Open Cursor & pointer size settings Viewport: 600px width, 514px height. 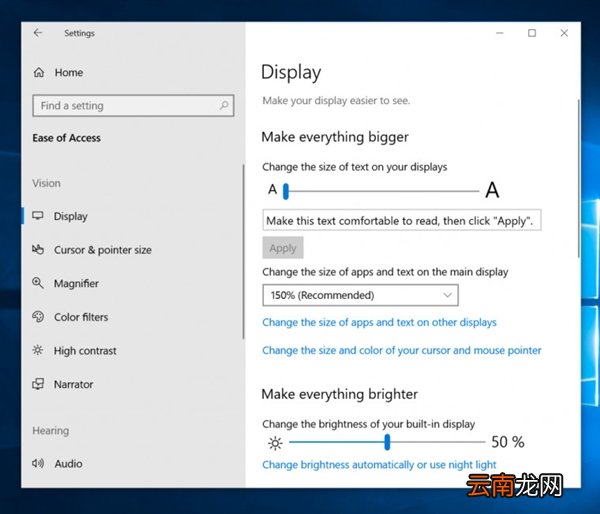(x=132, y=250)
